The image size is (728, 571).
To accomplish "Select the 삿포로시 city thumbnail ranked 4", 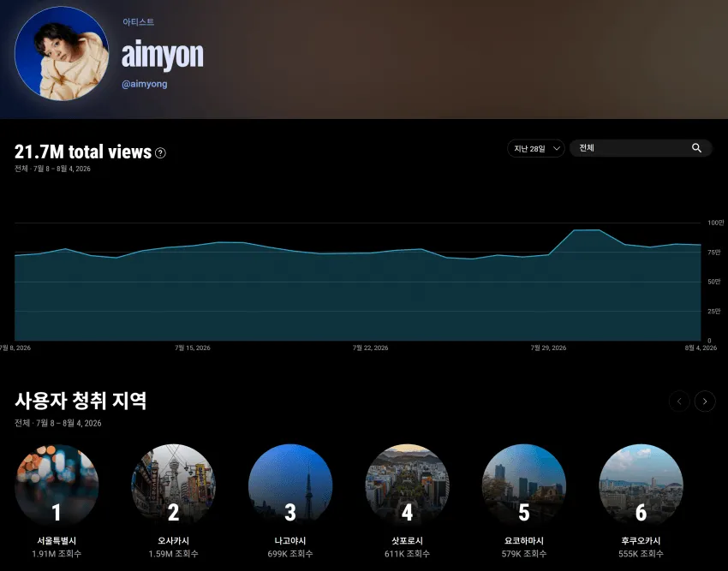I will click(407, 485).
